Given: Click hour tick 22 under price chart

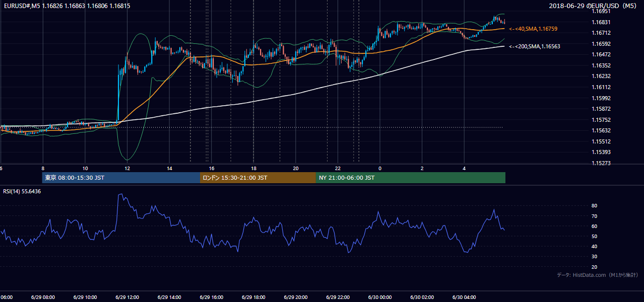Looking at the screenshot, I should click(x=338, y=168).
